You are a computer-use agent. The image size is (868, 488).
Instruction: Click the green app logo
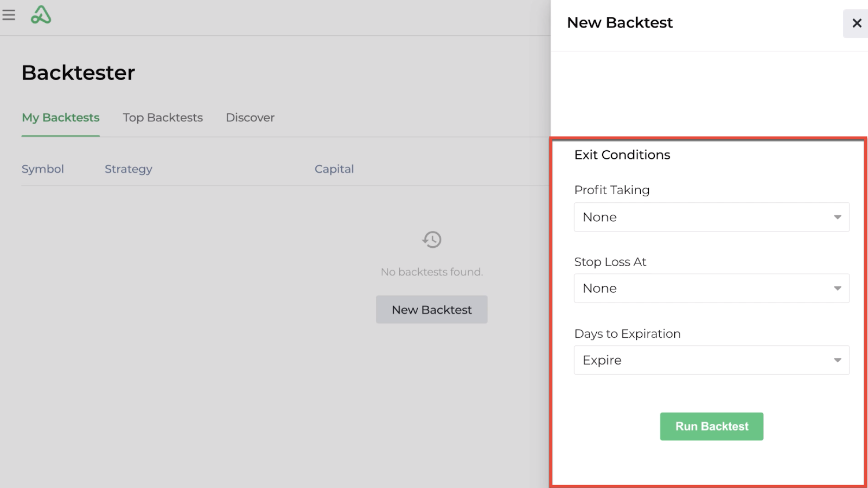[41, 15]
